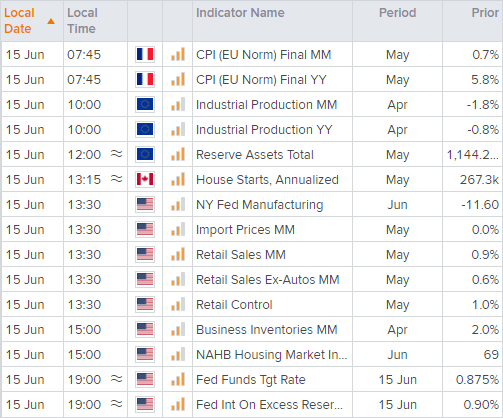Click the EU flag for Reserve Assets Total
Image resolution: width=503 pixels, height=418 pixels.
pos(145,154)
